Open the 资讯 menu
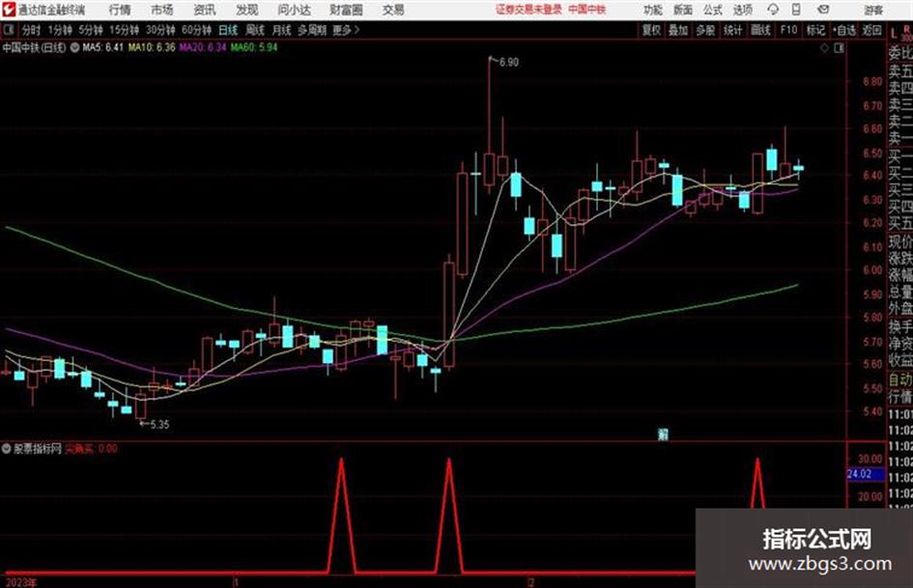Screen dimensions: 913x588 point(205,10)
